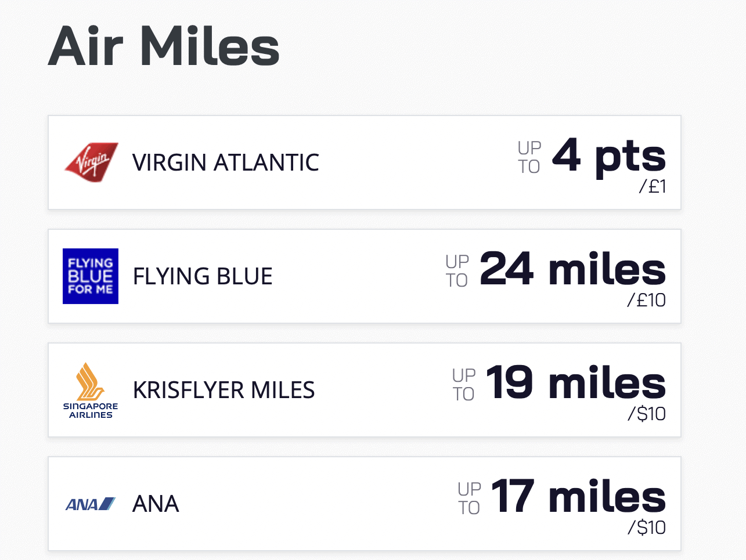Click UP TO label beside 4 pts
746x560 pixels.
click(529, 157)
